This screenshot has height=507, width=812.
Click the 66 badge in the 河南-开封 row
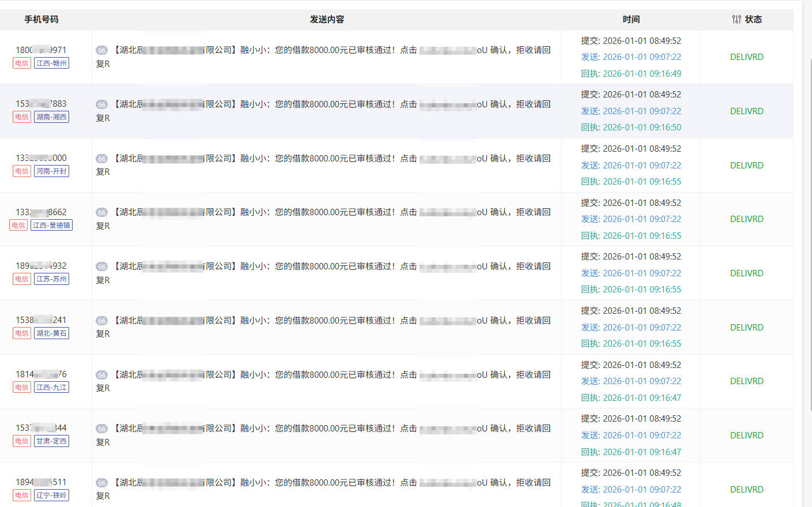(x=102, y=159)
